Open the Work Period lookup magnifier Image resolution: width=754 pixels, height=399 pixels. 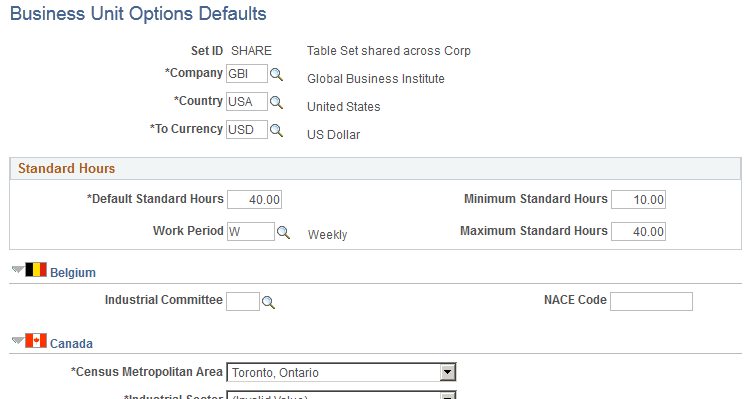(283, 232)
